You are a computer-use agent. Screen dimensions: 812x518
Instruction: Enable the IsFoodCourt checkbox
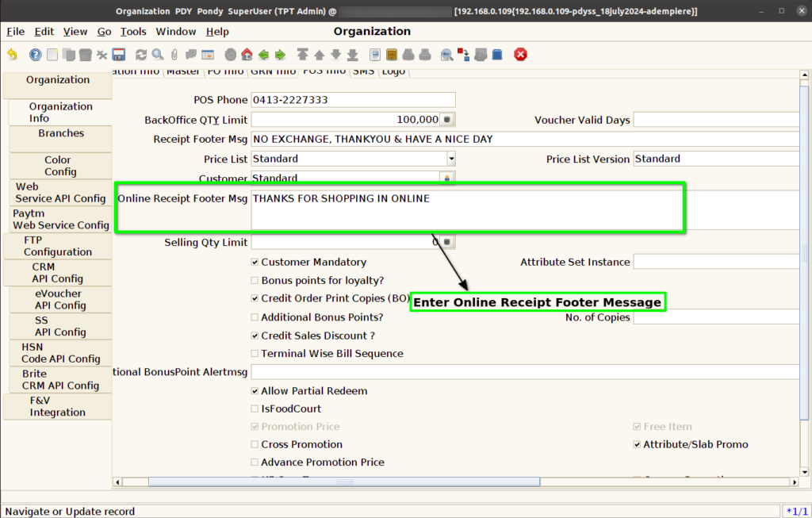pyautogui.click(x=255, y=409)
